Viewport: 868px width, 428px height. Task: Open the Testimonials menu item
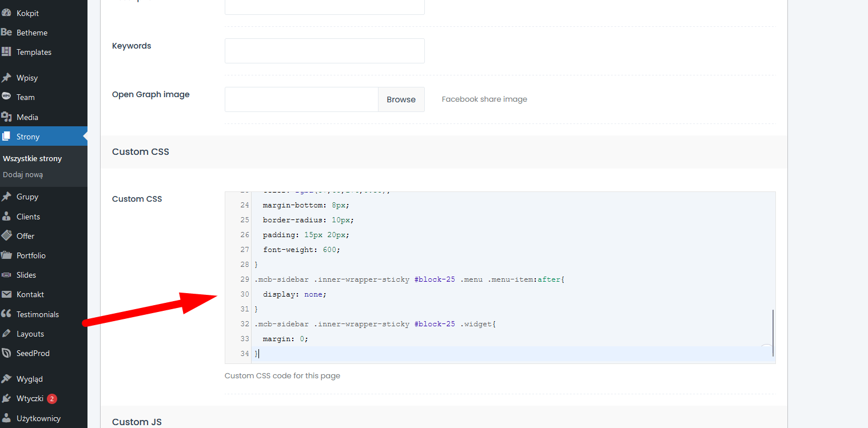point(43,314)
